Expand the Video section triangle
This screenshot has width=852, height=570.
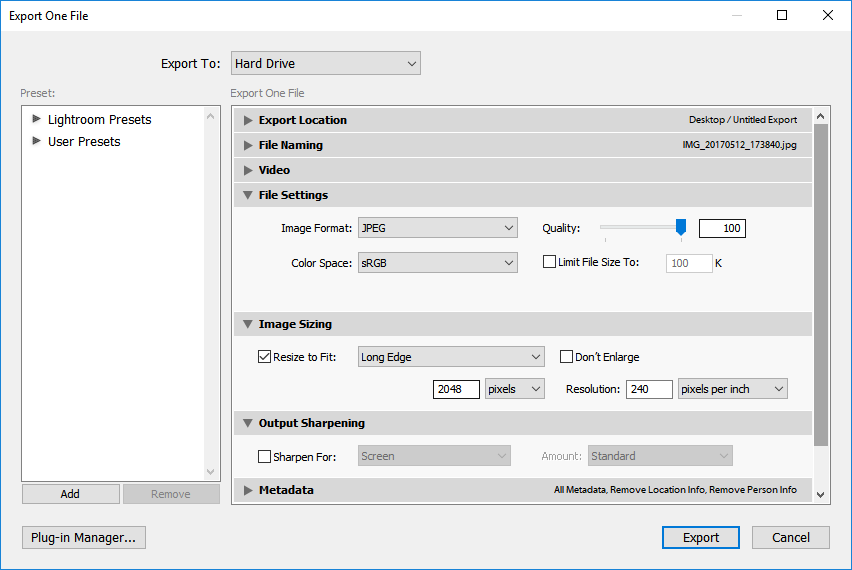pyautogui.click(x=248, y=170)
